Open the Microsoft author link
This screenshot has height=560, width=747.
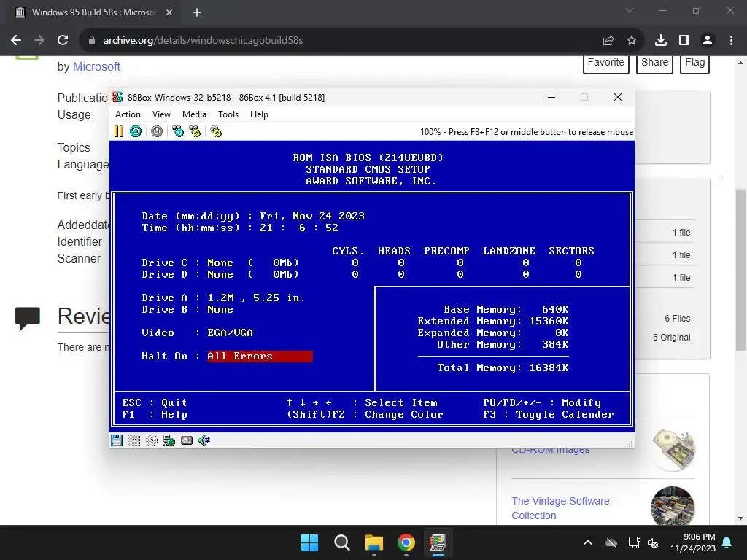(x=96, y=66)
